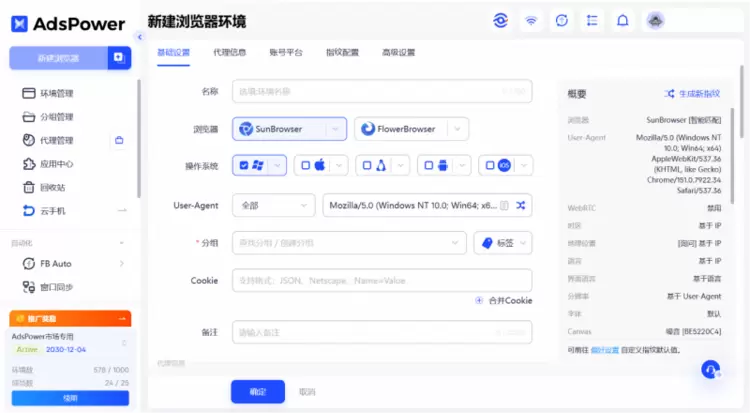Switch to 基础设置 tab
750x413 pixels.
pos(174,53)
